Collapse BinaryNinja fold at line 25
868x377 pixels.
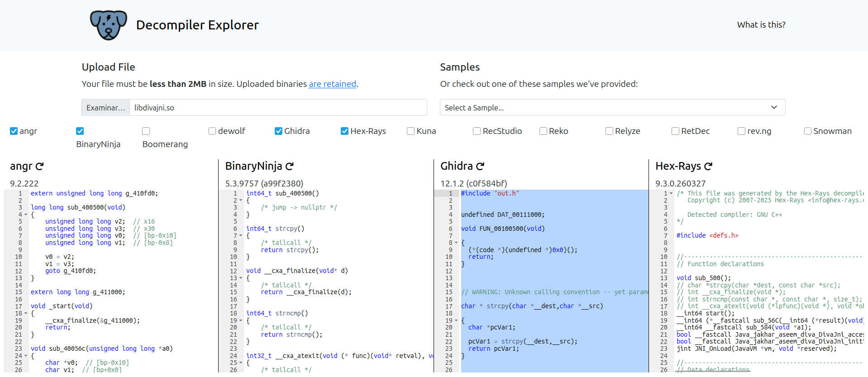click(241, 363)
